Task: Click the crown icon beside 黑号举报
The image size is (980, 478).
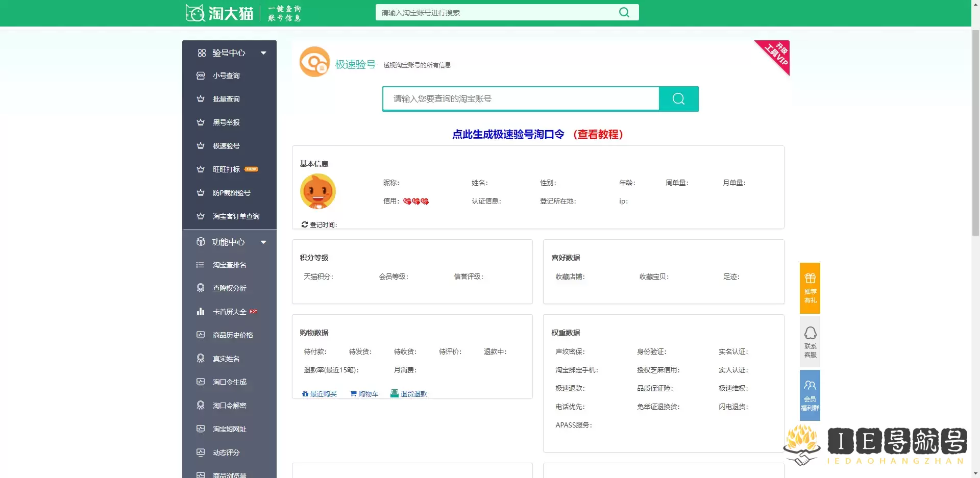Action: click(x=201, y=122)
